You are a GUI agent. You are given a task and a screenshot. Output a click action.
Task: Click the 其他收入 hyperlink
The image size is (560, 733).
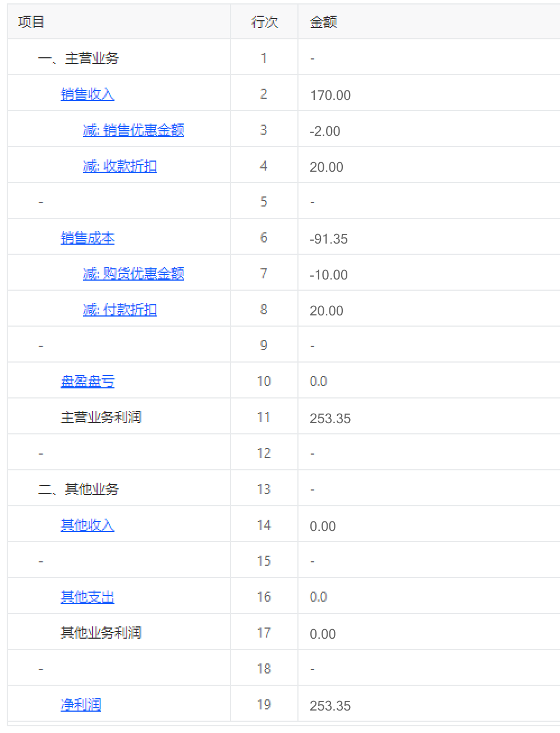click(x=87, y=525)
